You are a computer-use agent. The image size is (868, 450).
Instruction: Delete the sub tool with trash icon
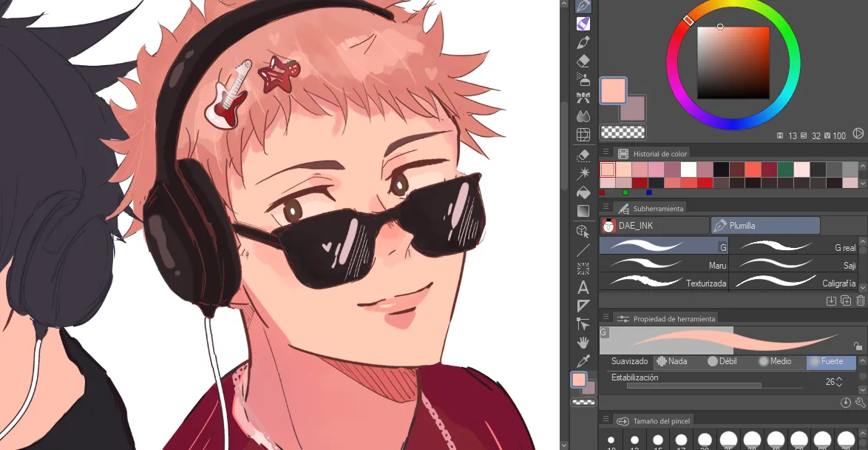(x=861, y=300)
